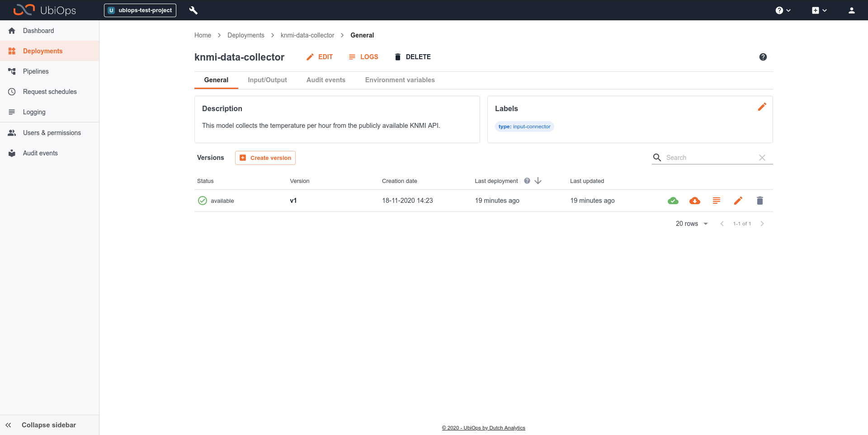
Task: Edit version v1 with pencil icon
Action: [738, 201]
